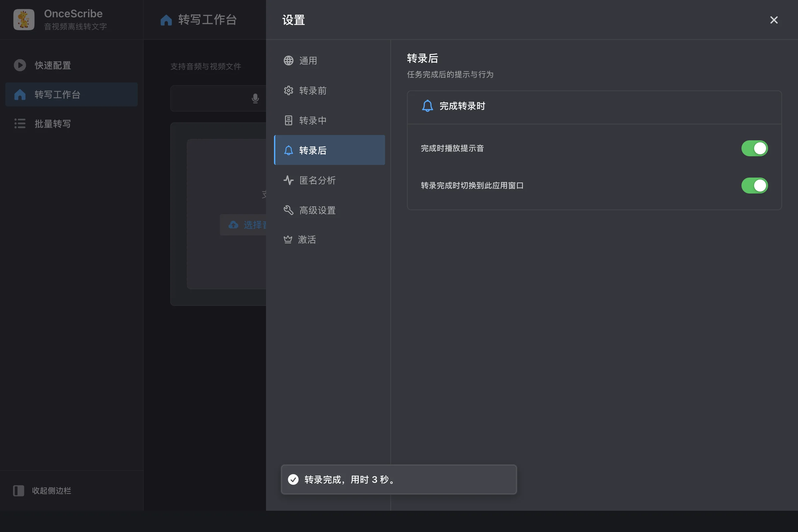Screen dimensions: 798x532
Task: Click the document icon for 转录中
Action: coord(288,120)
